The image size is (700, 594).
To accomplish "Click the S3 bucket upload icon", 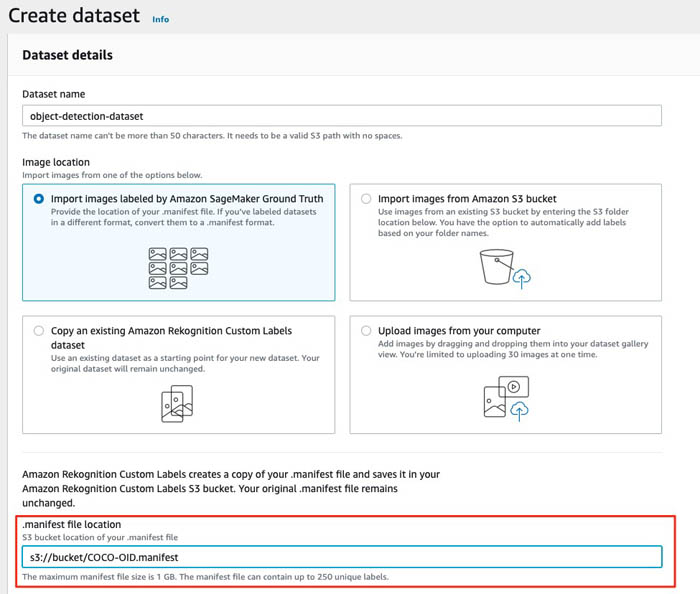I will 505,269.
